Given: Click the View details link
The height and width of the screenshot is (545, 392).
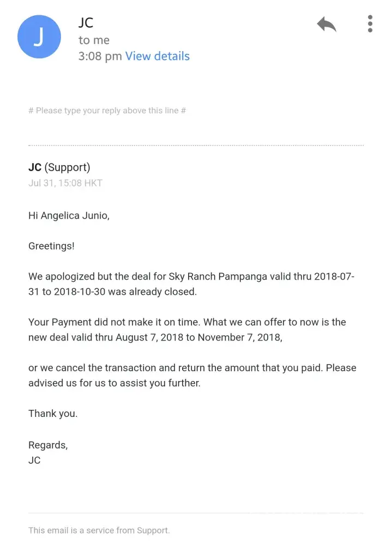Looking at the screenshot, I should (x=157, y=56).
